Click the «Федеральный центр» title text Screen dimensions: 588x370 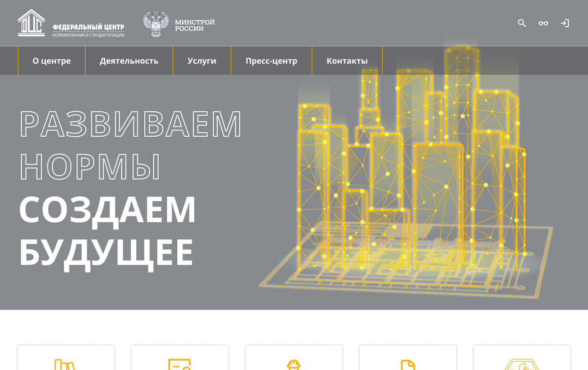coord(88,27)
